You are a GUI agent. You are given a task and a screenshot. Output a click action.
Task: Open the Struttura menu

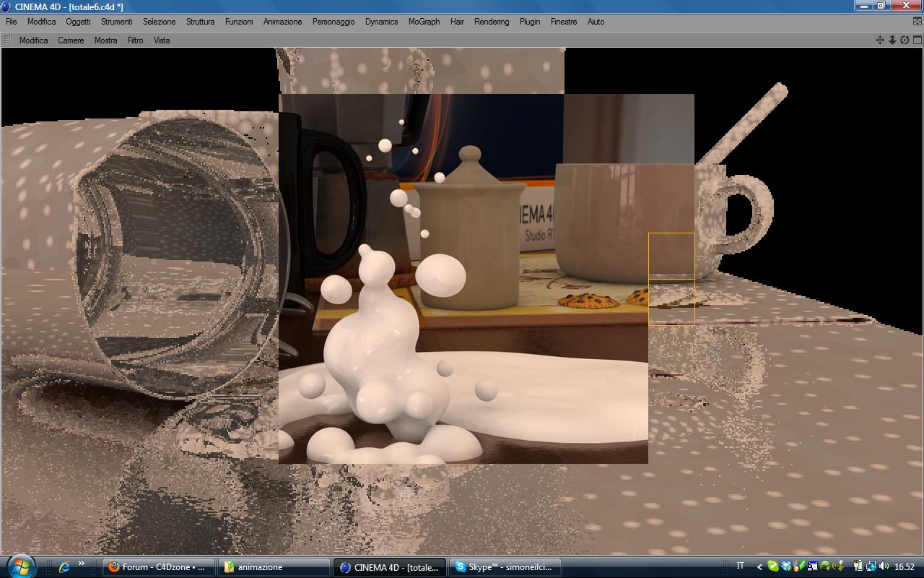(200, 22)
